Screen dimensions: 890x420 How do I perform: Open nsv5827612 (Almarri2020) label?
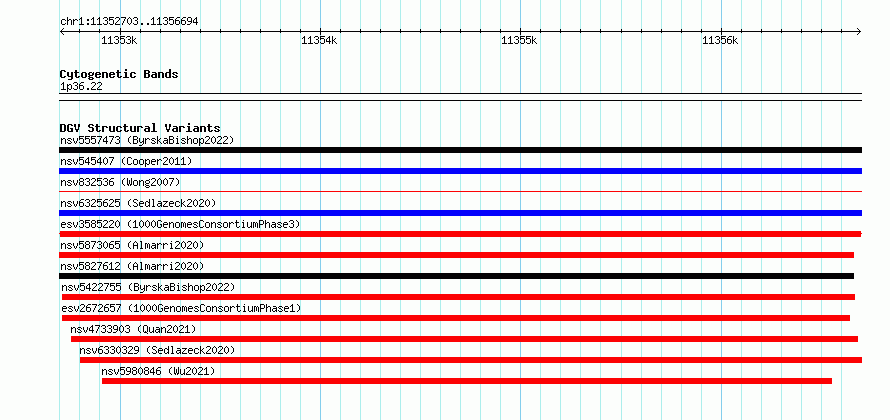132,266
